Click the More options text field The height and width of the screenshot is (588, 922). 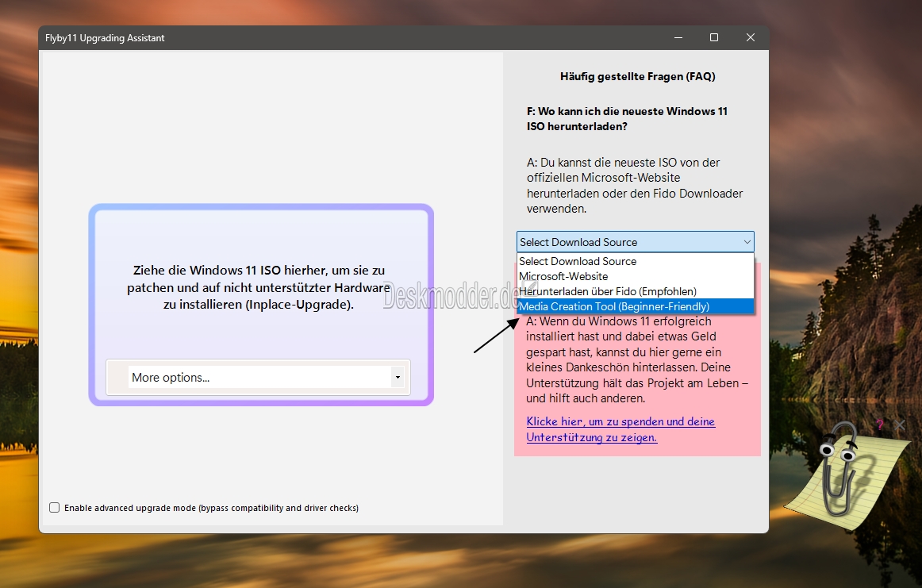click(x=259, y=377)
